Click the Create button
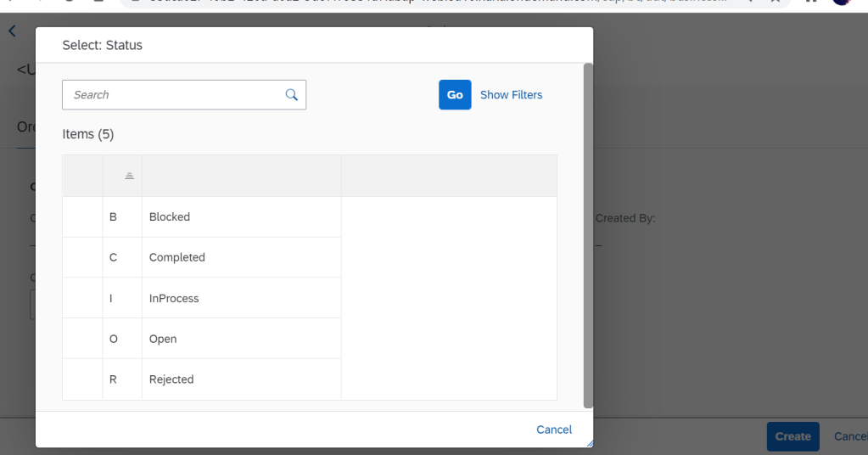 pyautogui.click(x=792, y=436)
